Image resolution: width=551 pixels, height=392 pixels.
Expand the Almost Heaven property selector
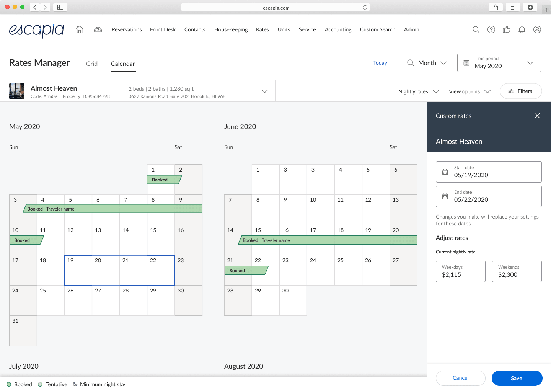pyautogui.click(x=265, y=91)
